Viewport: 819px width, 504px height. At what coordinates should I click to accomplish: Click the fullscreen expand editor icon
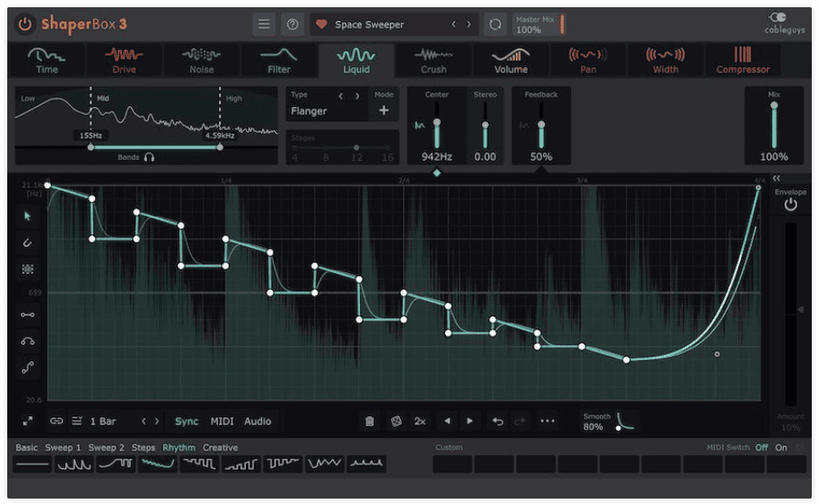coord(28,421)
